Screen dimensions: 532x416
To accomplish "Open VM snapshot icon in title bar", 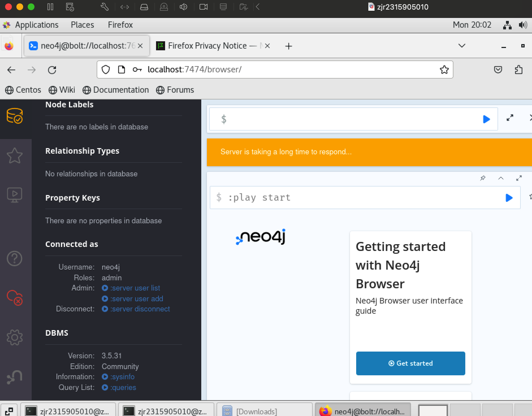I will pos(70,7).
